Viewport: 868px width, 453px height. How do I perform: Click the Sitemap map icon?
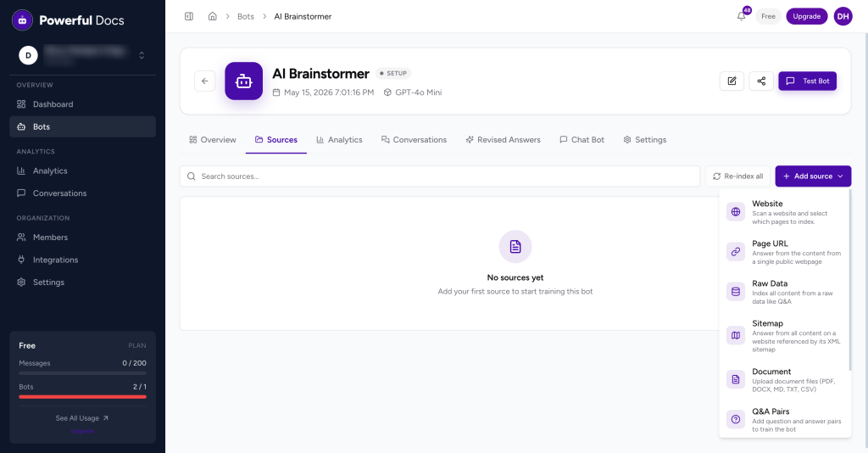point(736,335)
